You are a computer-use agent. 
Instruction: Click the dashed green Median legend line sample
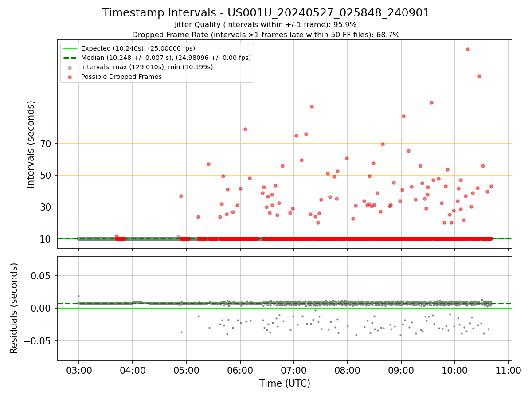(70, 58)
